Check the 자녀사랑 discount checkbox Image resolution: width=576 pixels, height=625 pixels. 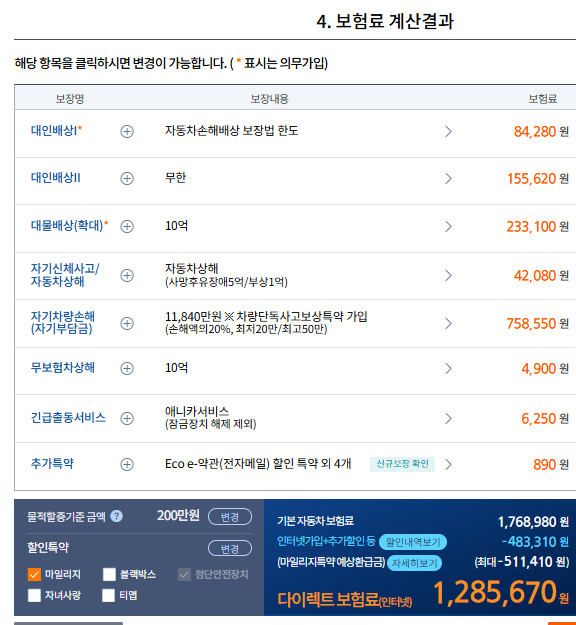(x=34, y=596)
